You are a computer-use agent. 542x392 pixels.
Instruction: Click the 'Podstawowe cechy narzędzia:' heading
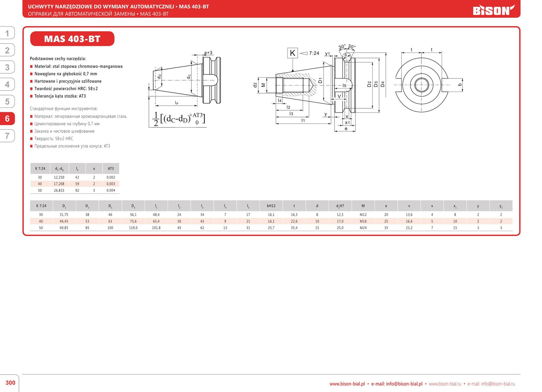coord(58,59)
